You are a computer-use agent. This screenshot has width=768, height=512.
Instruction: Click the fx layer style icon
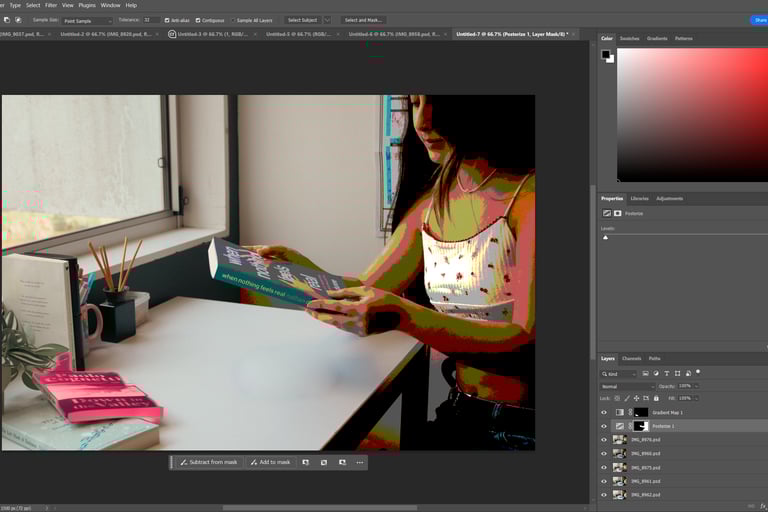[763, 506]
